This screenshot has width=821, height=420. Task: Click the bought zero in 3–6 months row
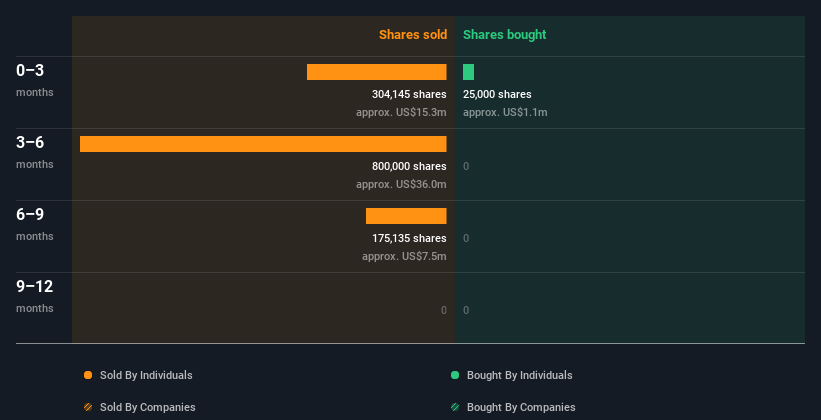466,167
